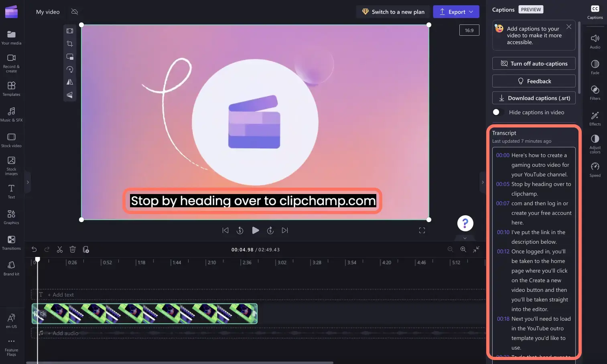Turn off auto-captions
The image size is (607, 364).
(534, 63)
